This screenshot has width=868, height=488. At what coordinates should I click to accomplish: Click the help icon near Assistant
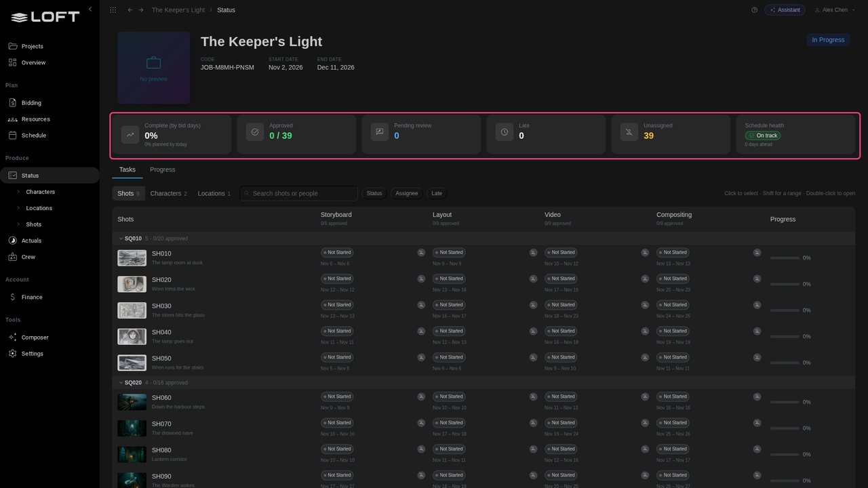(754, 10)
